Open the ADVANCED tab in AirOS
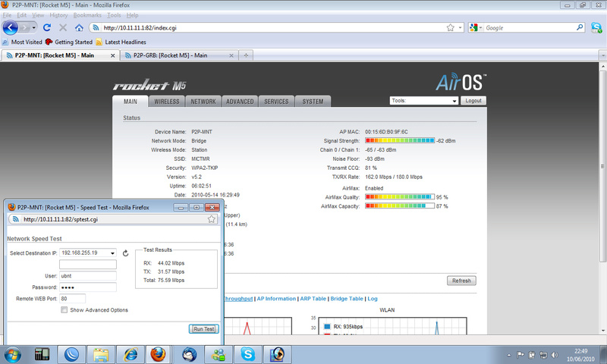Screen dimensions: 607x364 [240, 102]
